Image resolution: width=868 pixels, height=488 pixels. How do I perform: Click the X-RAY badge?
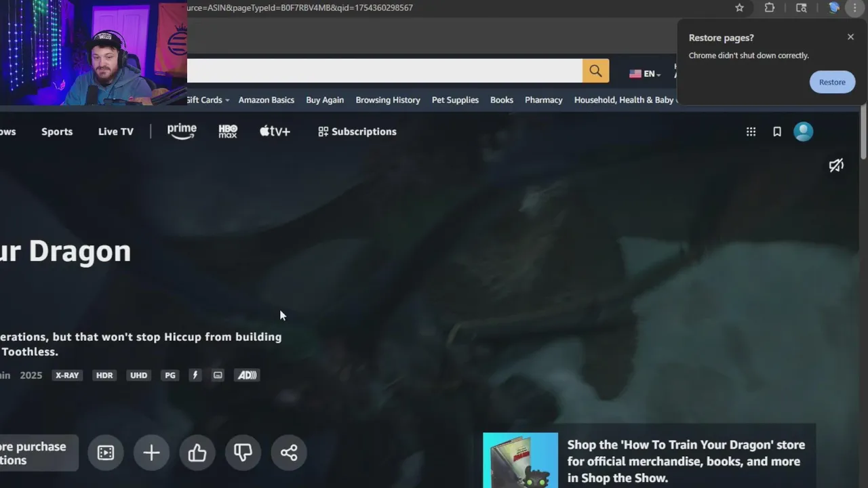coord(67,375)
